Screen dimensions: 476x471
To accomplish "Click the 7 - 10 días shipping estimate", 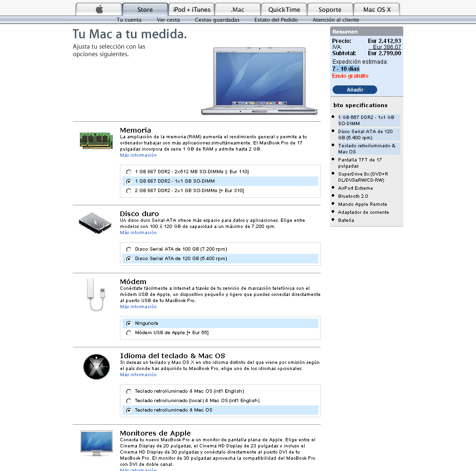I will click(346, 68).
